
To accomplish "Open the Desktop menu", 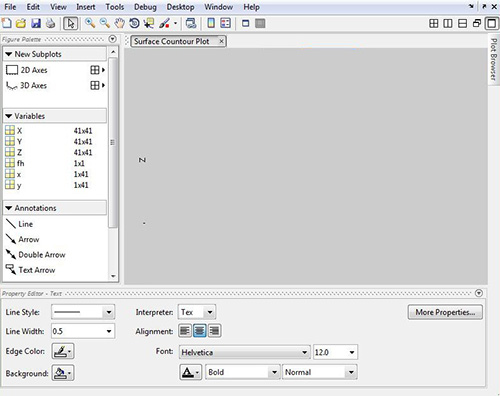I will coord(180,7).
